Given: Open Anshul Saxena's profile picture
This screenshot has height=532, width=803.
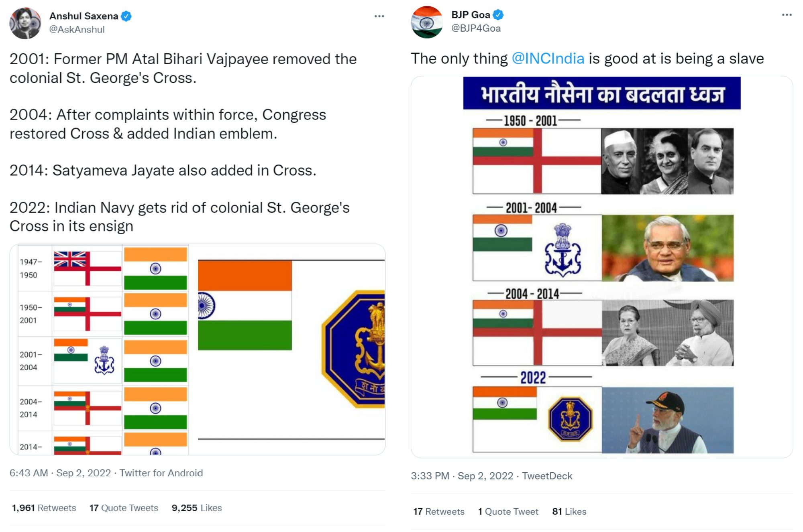Looking at the screenshot, I should [25, 23].
